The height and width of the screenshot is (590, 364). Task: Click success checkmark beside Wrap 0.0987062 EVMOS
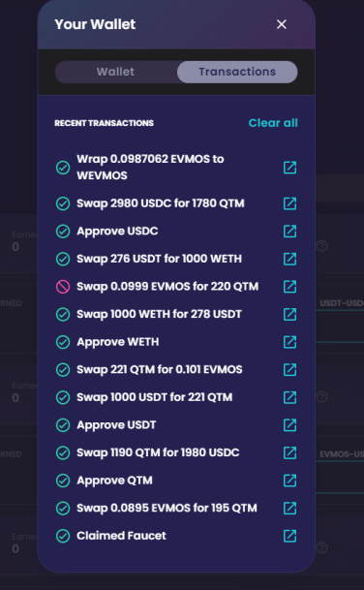click(63, 168)
